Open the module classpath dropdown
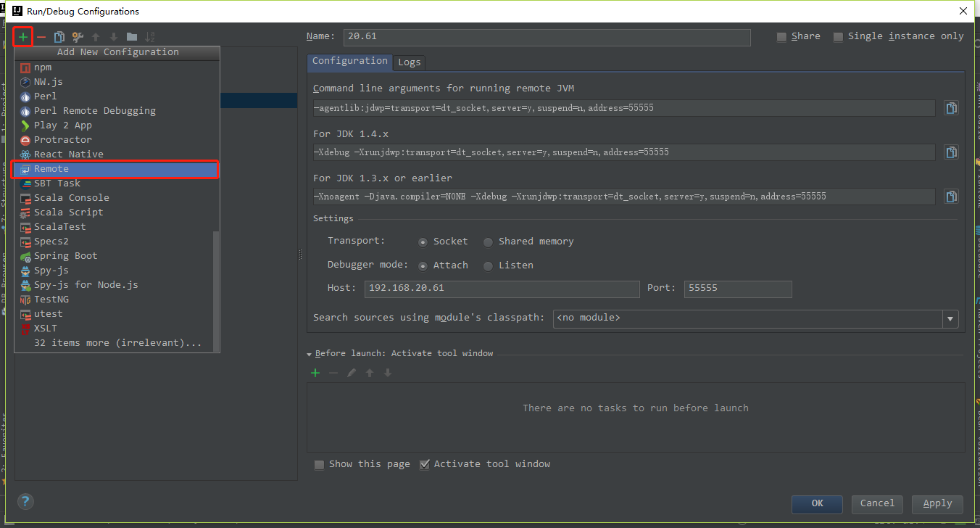 [x=950, y=318]
